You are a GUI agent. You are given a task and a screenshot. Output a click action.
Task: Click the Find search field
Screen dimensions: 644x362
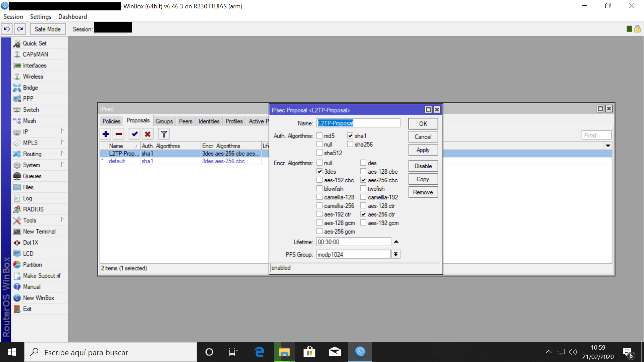(x=596, y=135)
